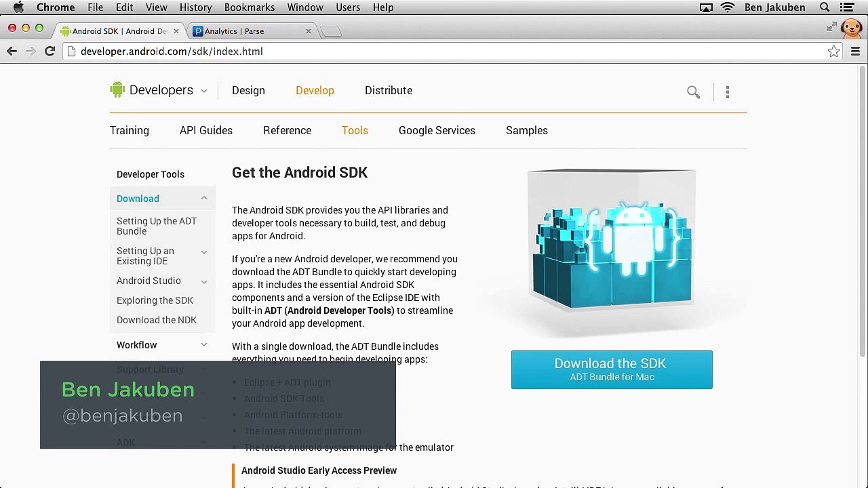Open the Wi-Fi status menu

[728, 7]
